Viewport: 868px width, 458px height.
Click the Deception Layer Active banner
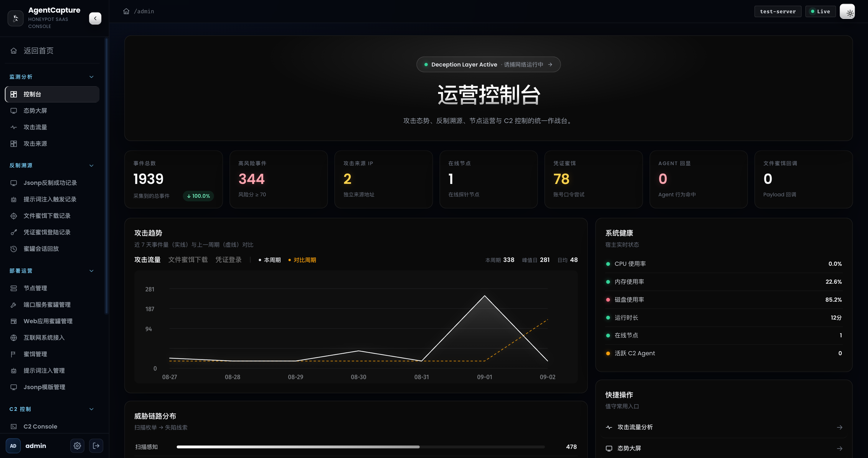coord(488,64)
